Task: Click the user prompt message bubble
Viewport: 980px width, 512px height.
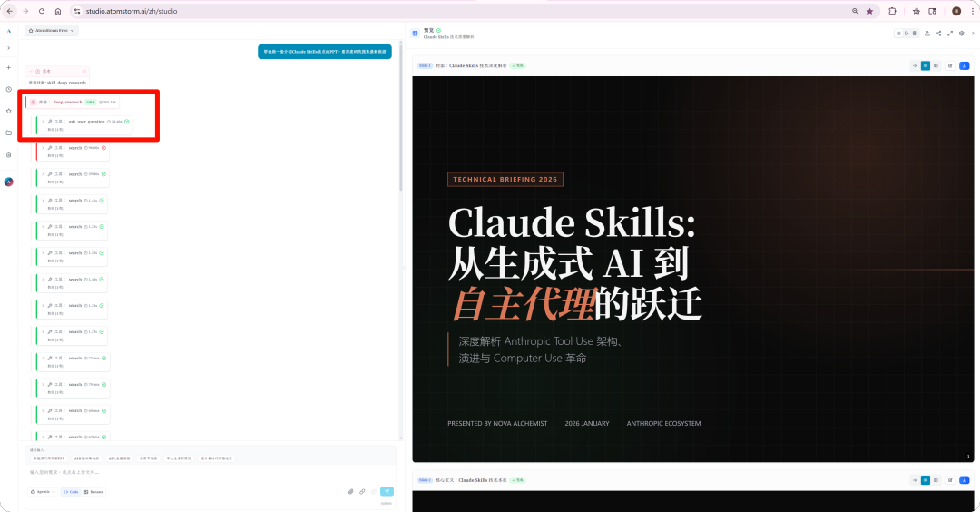Action: click(x=324, y=52)
